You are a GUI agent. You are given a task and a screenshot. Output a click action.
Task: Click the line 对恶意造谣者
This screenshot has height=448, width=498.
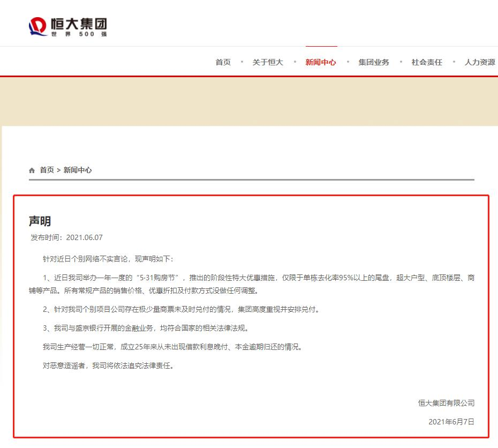pyautogui.click(x=108, y=365)
